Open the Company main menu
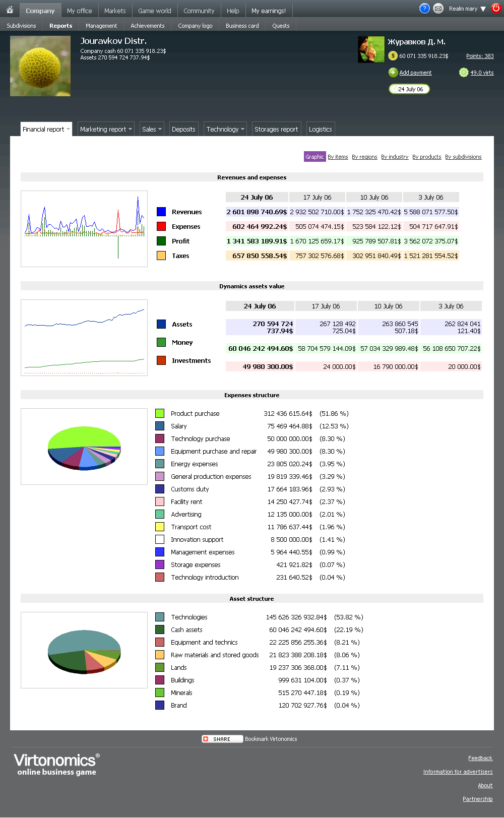Viewport: 504px width, 818px height. tap(40, 11)
